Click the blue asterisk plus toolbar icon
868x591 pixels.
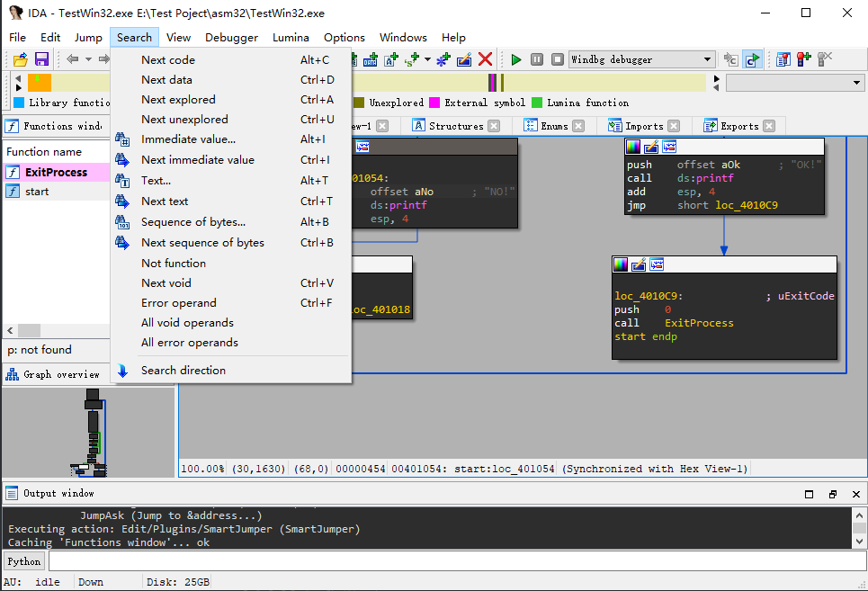(x=443, y=59)
